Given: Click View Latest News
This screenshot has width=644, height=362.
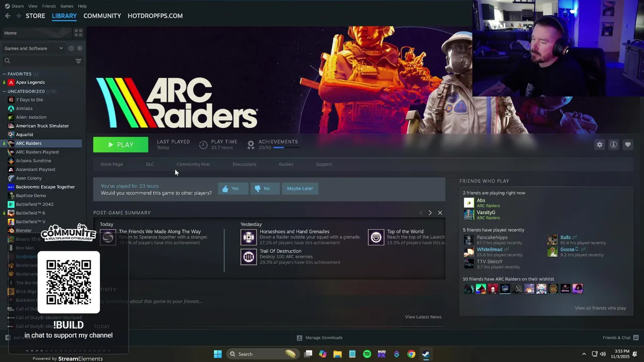Looking at the screenshot, I should (x=423, y=317).
